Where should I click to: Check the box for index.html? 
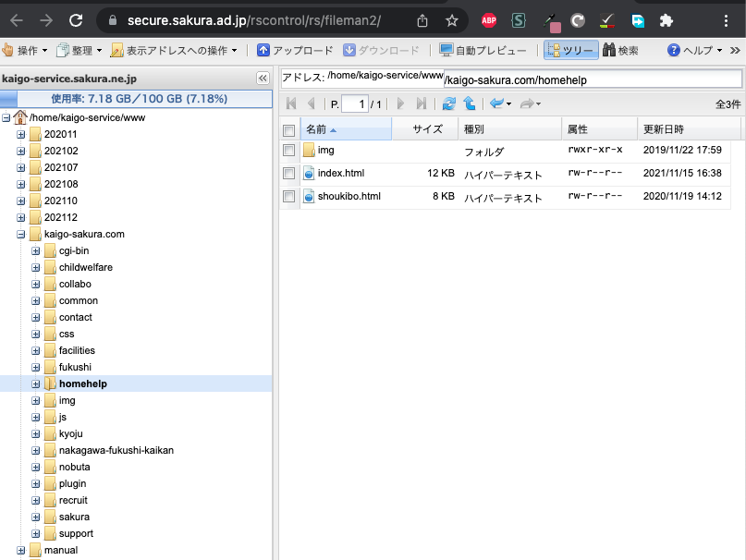tap(289, 173)
